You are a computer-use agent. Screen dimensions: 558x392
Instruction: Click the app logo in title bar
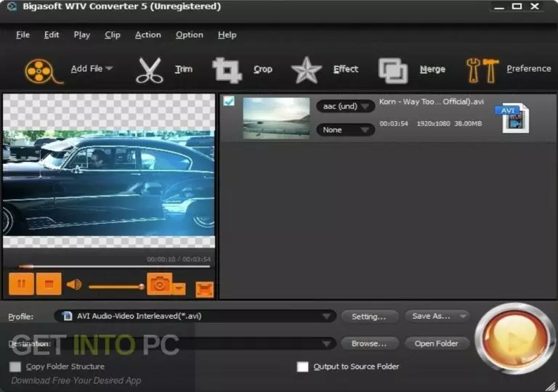(x=12, y=7)
